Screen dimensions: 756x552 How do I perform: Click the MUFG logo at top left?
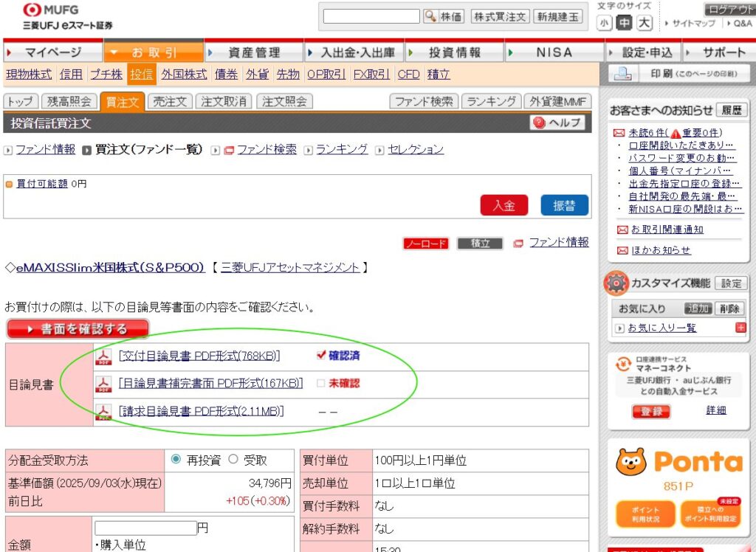(51, 10)
